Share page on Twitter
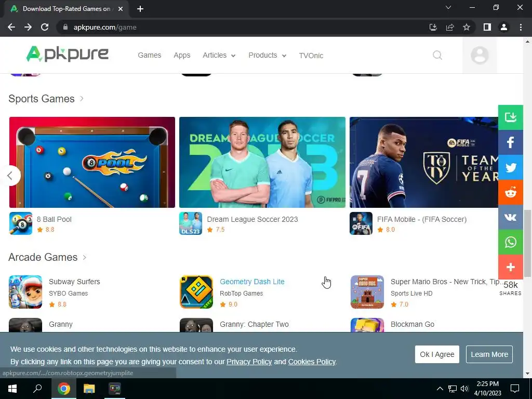Screen dimensions: 532x399 (x=510, y=167)
